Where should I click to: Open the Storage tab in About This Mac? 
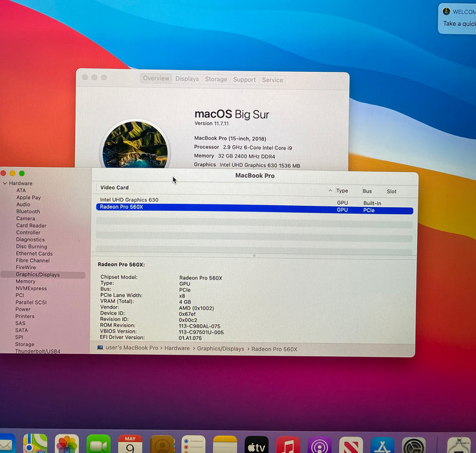(x=216, y=80)
